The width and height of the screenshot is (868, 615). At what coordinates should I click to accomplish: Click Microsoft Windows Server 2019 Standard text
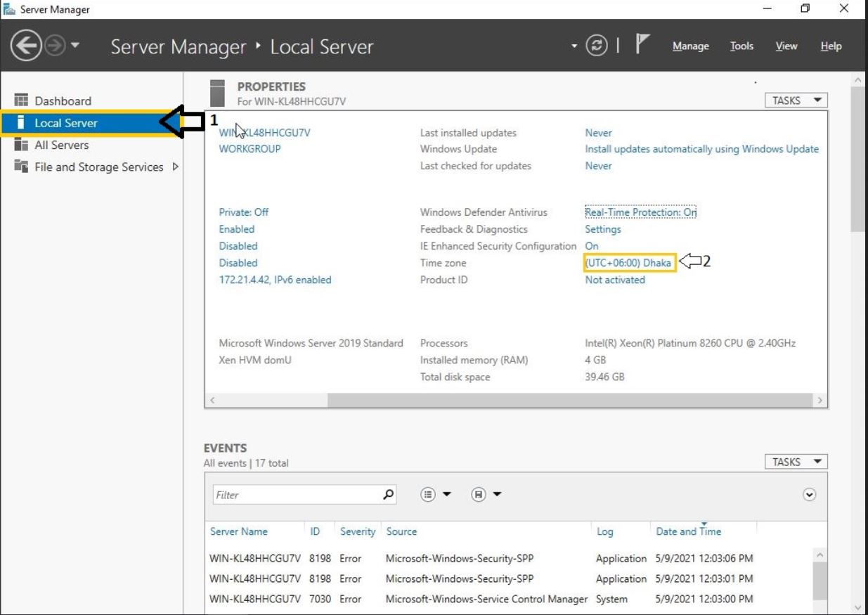311,343
